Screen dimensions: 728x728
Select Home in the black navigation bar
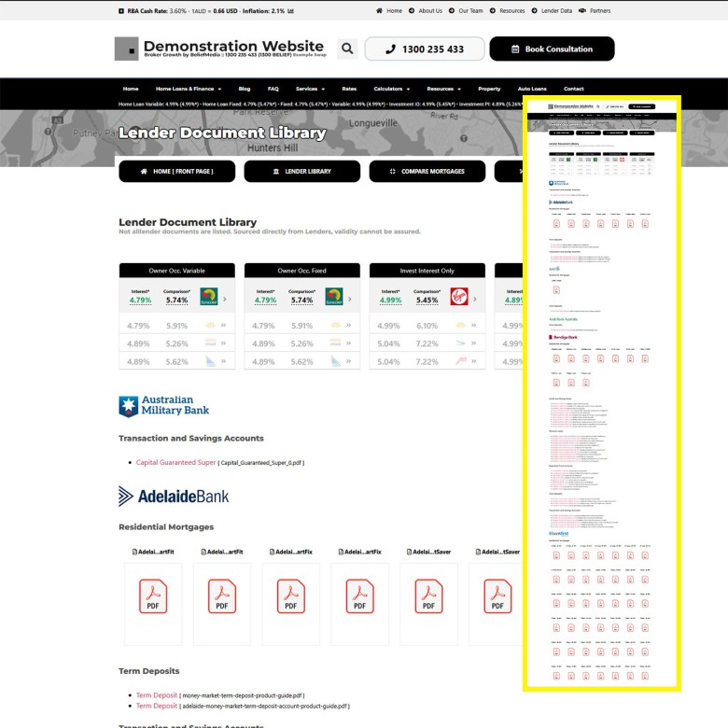pyautogui.click(x=131, y=89)
